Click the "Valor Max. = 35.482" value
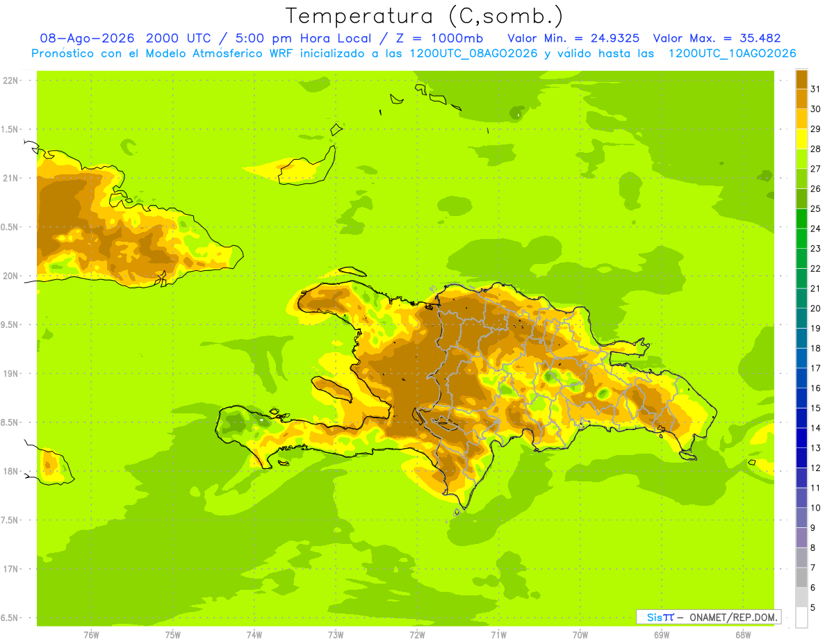Image resolution: width=834 pixels, height=644 pixels. (x=717, y=38)
